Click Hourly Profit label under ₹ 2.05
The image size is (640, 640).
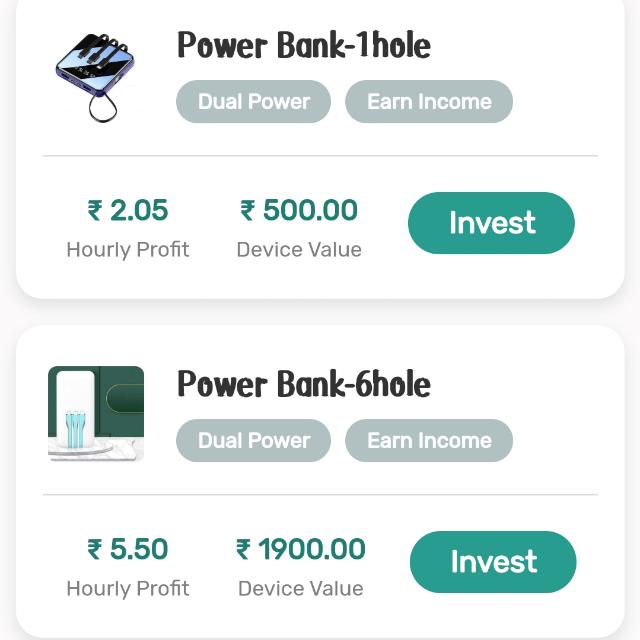click(x=128, y=250)
